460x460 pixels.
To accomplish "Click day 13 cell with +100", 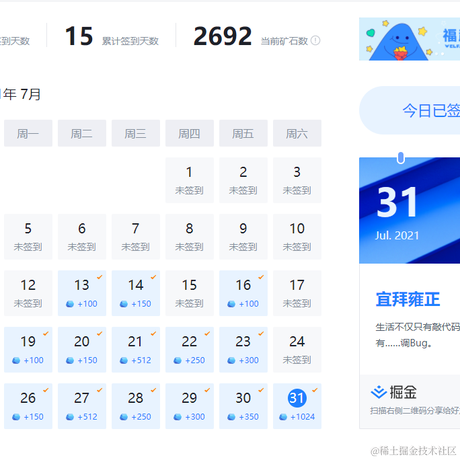I will point(82,293).
